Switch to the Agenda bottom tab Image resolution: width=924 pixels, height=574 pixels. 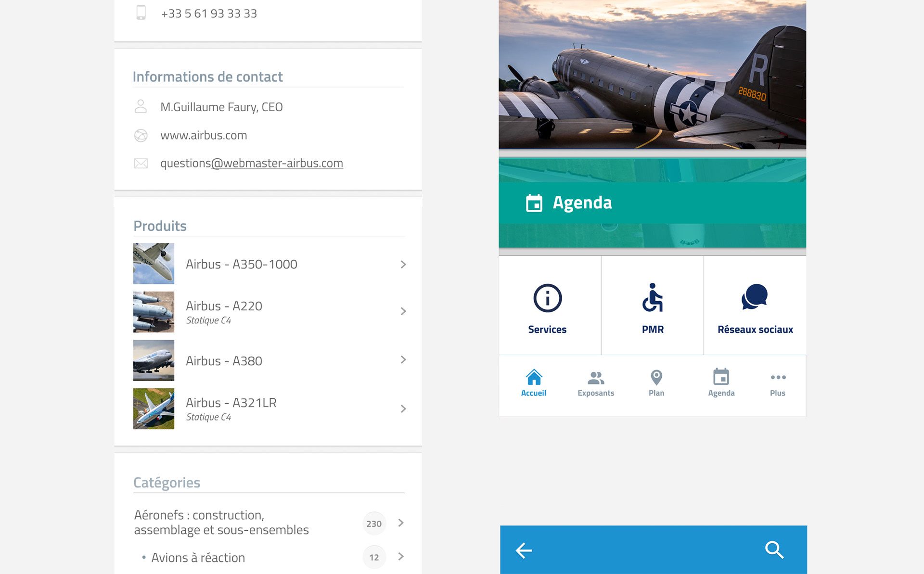click(x=721, y=383)
